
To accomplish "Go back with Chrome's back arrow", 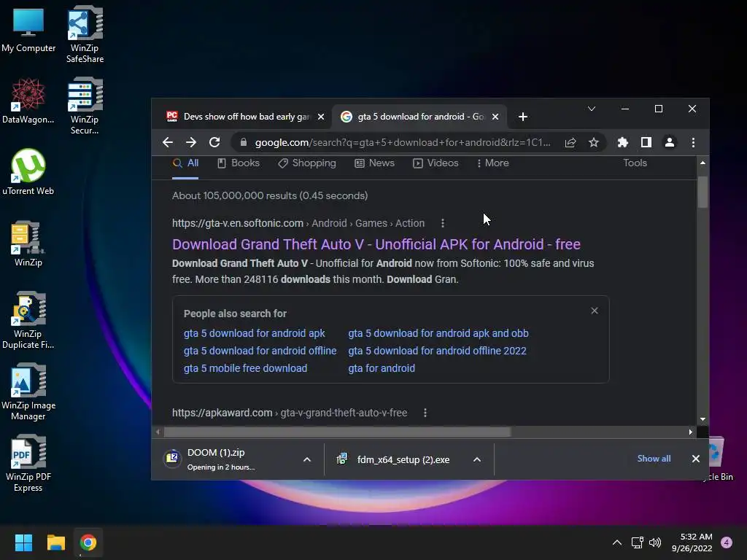I will 167,142.
